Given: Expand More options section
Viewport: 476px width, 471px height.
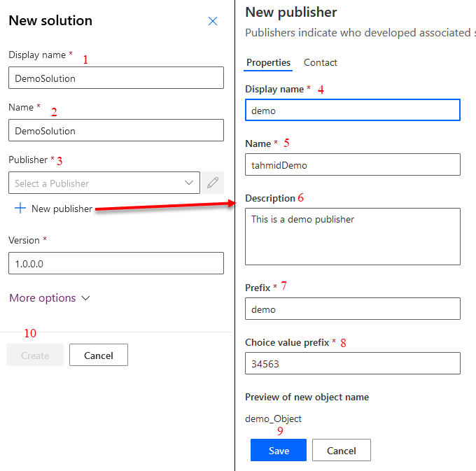Looking at the screenshot, I should coord(50,298).
